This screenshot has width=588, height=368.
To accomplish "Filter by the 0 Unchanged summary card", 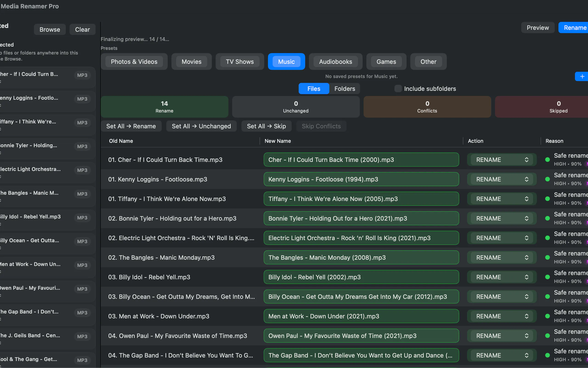I will point(296,107).
